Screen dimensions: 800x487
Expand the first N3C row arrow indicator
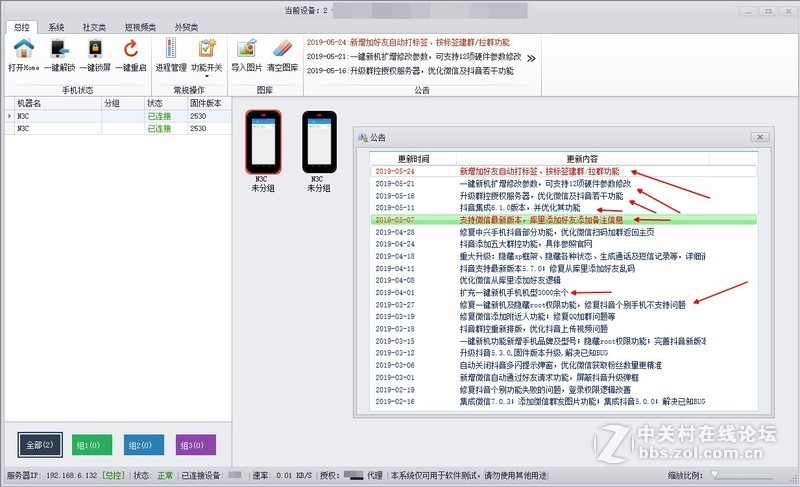(9, 116)
